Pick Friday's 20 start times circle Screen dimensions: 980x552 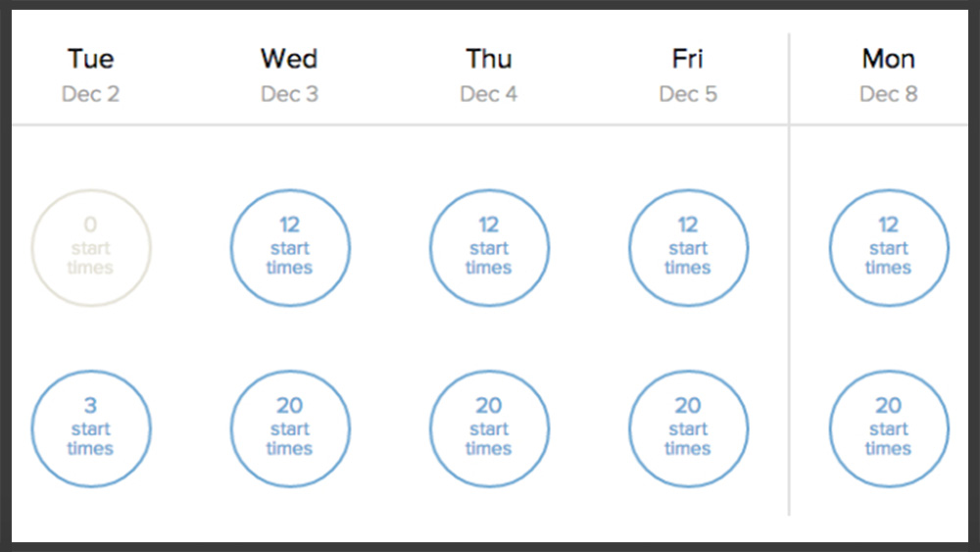click(688, 428)
